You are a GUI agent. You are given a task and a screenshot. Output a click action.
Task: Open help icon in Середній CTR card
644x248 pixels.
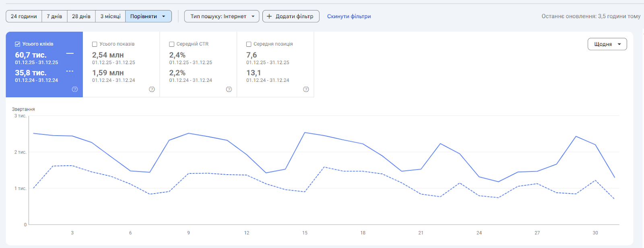coord(229,89)
